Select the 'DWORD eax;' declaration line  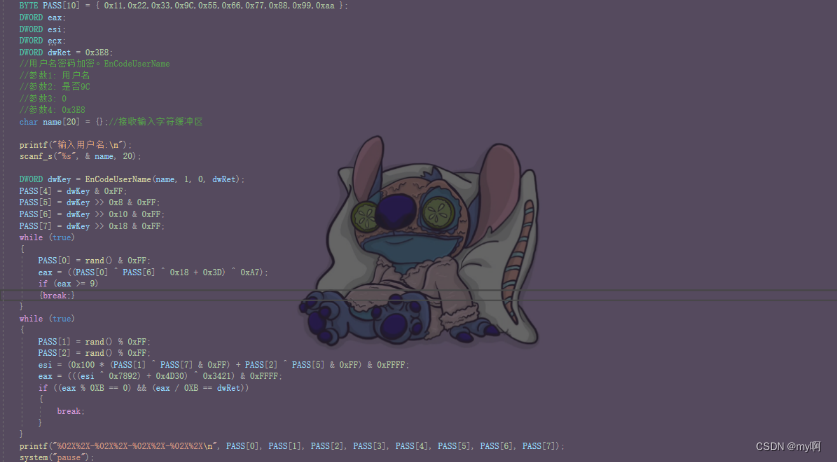point(42,18)
